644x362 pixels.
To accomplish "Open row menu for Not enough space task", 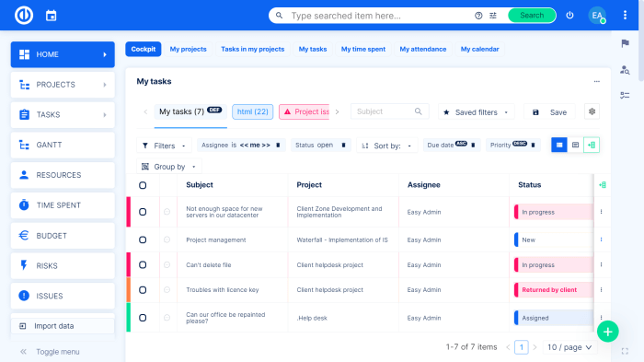I will (602, 212).
